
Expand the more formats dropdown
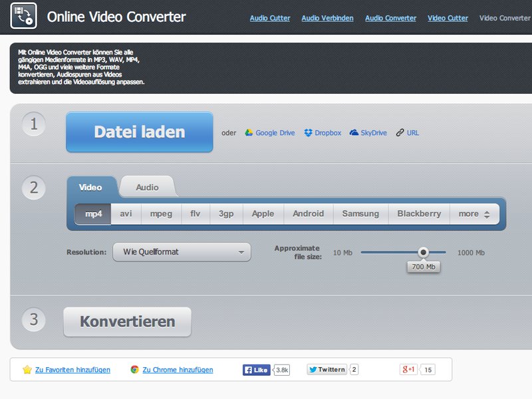(474, 213)
